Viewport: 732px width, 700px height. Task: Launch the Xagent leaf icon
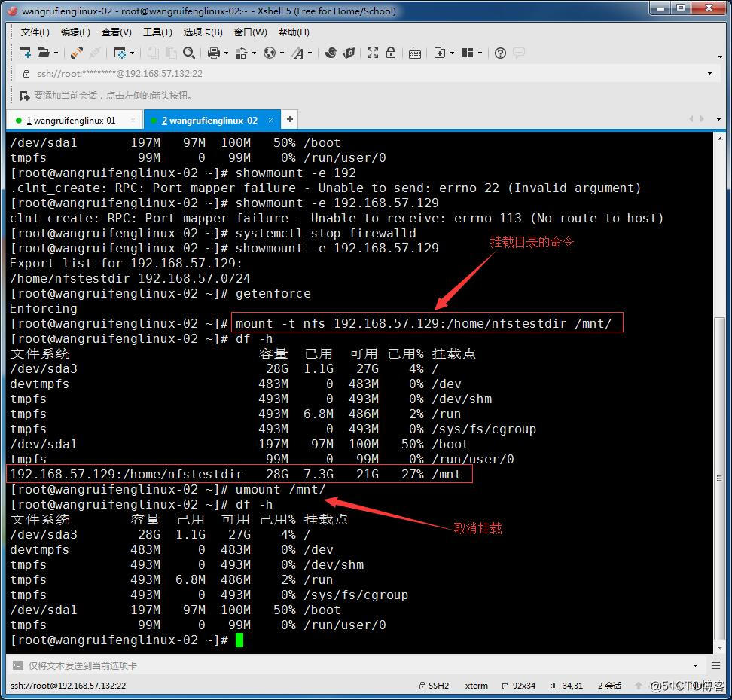point(349,53)
